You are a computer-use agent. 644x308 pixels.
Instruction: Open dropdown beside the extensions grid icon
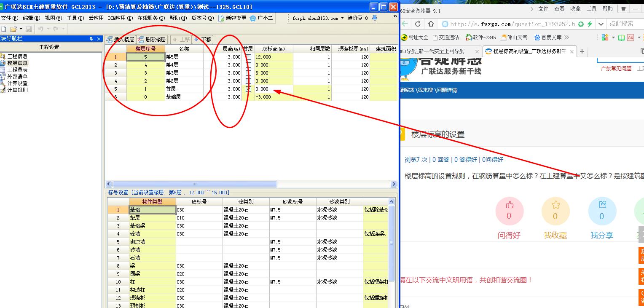coord(613,37)
